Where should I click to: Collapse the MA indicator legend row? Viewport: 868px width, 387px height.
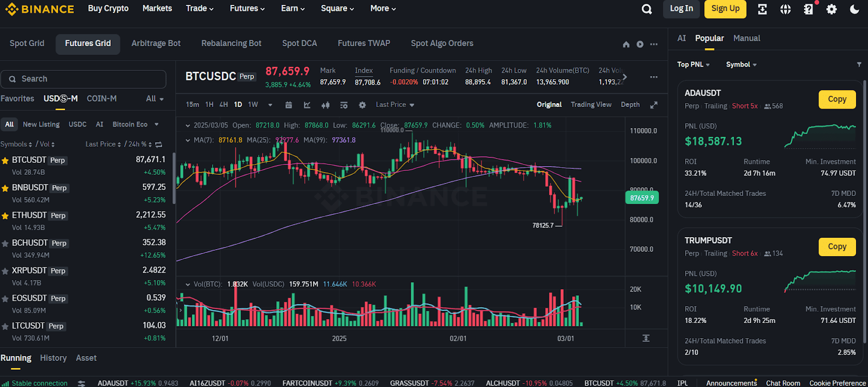click(x=188, y=140)
